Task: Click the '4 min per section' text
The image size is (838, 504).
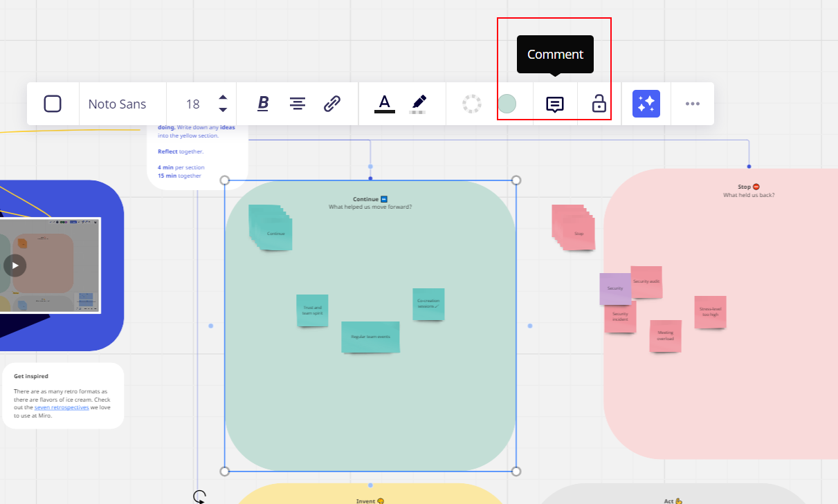Action: [181, 167]
